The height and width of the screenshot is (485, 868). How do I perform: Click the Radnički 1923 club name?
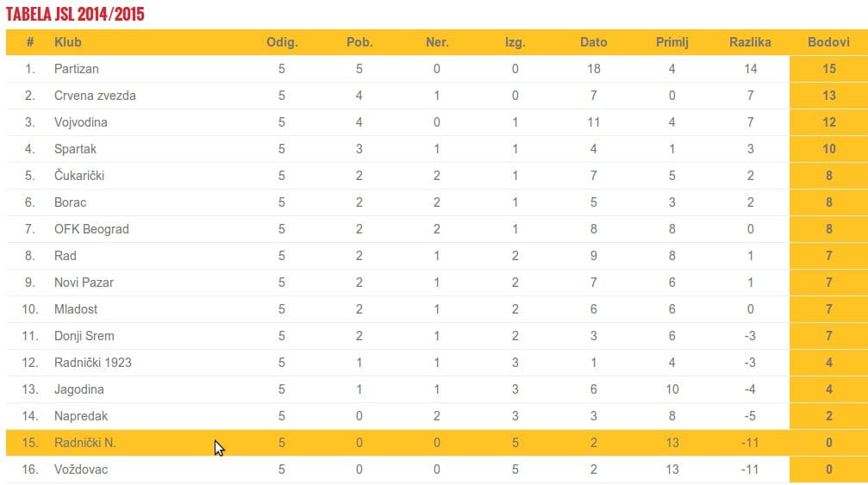93,363
